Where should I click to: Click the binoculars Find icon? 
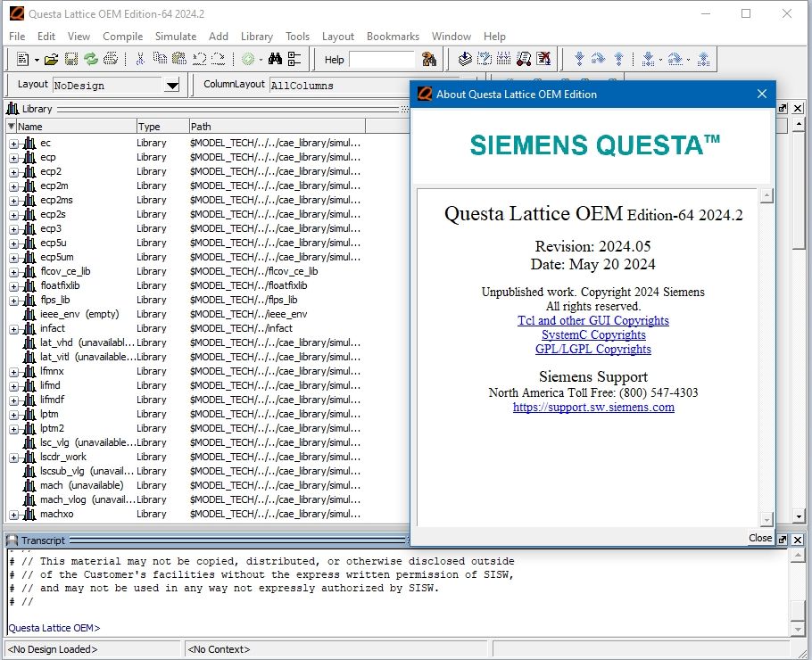tap(275, 59)
